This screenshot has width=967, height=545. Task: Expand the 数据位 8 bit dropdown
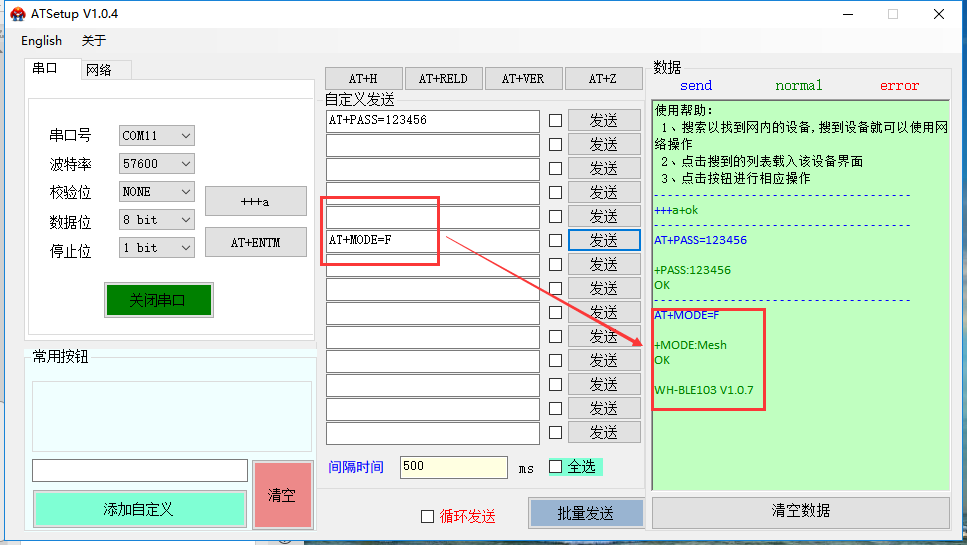click(x=157, y=219)
